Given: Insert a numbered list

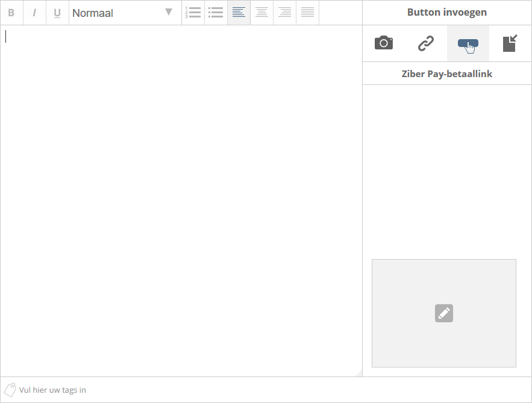Looking at the screenshot, I should [x=193, y=13].
